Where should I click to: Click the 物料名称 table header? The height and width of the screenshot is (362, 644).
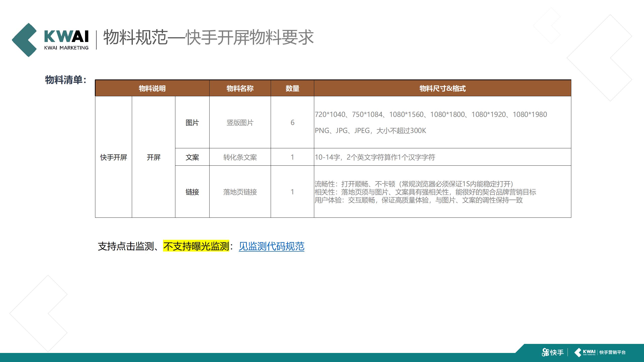tap(240, 88)
